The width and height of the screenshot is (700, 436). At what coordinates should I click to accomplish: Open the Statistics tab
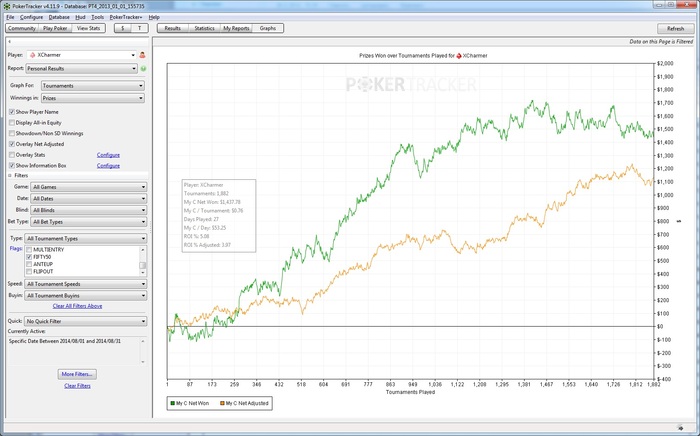pyautogui.click(x=204, y=28)
